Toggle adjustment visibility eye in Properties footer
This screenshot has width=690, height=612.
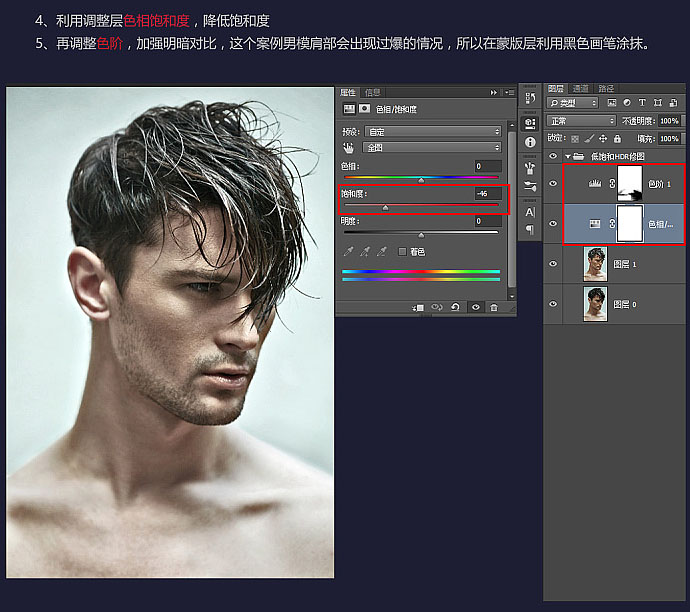(476, 307)
